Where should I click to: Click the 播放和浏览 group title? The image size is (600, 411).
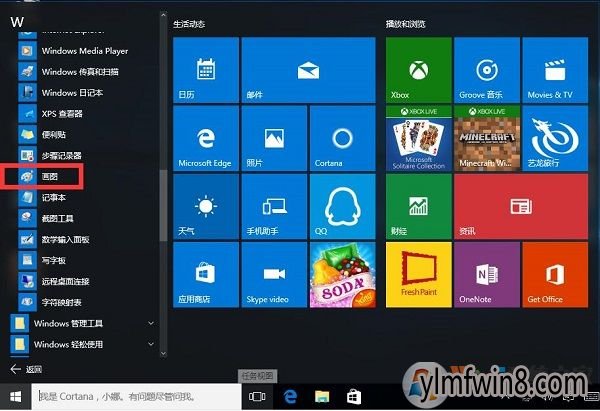pyautogui.click(x=406, y=24)
